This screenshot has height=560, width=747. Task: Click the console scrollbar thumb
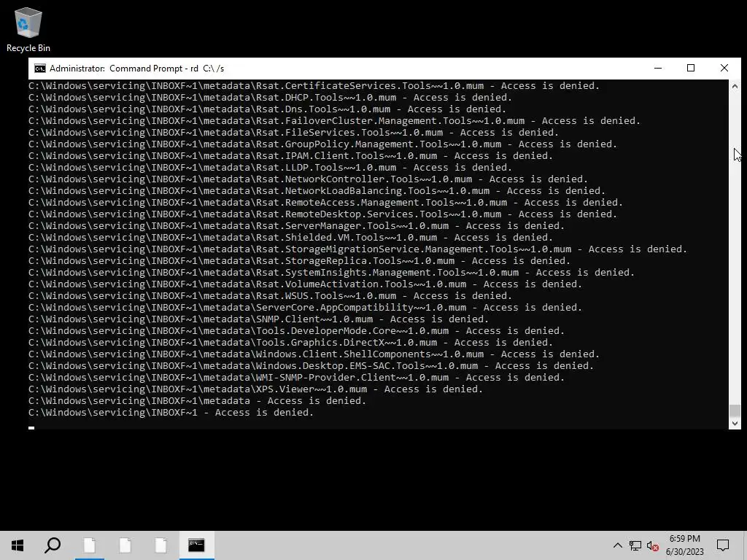[x=735, y=411]
